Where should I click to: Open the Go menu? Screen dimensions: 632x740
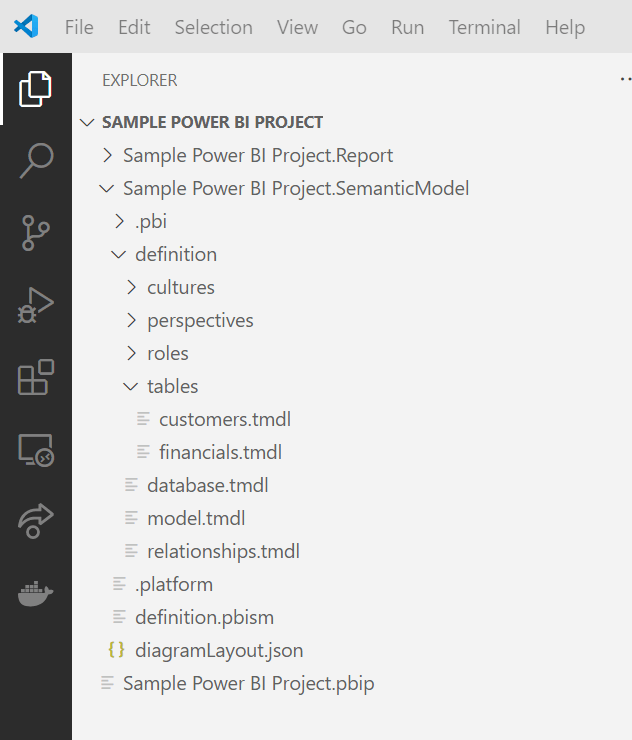point(354,27)
